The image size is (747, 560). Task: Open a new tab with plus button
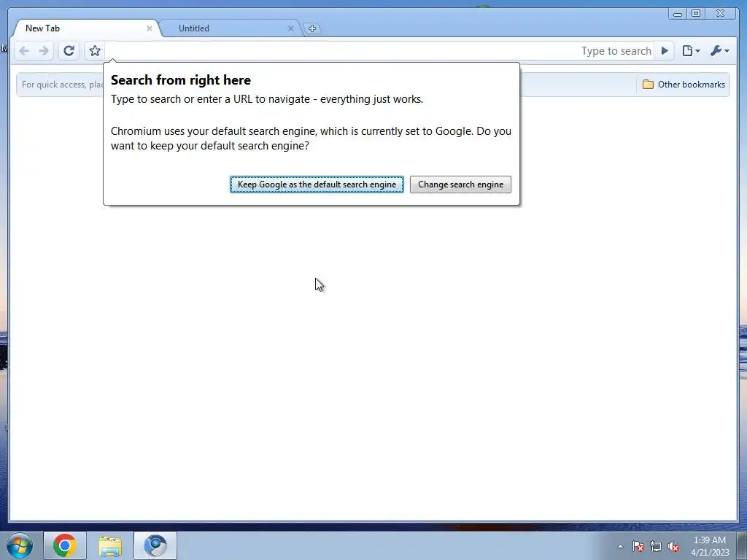coord(312,28)
